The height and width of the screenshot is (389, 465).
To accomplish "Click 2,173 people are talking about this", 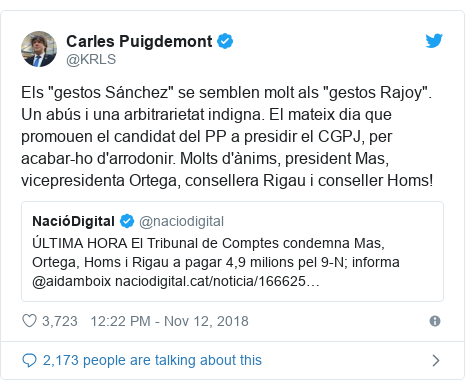I will click(152, 360).
